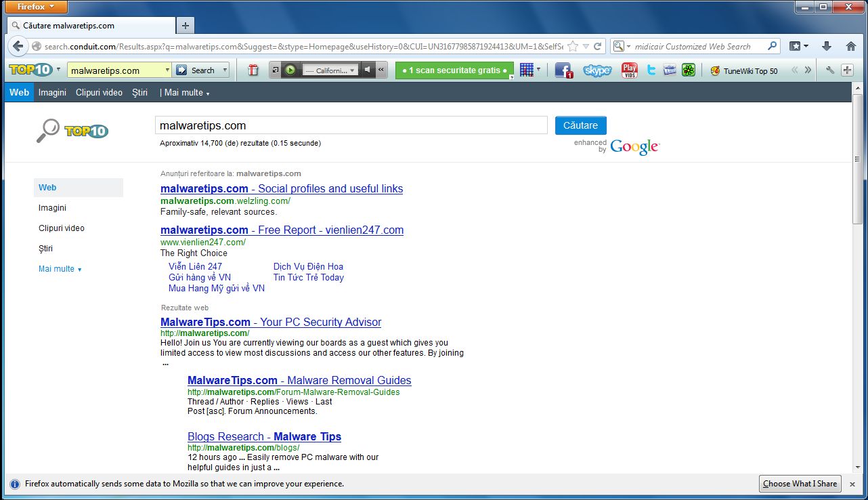Open the Free Report - vienlien247.com ad
The image size is (868, 500).
pos(282,230)
